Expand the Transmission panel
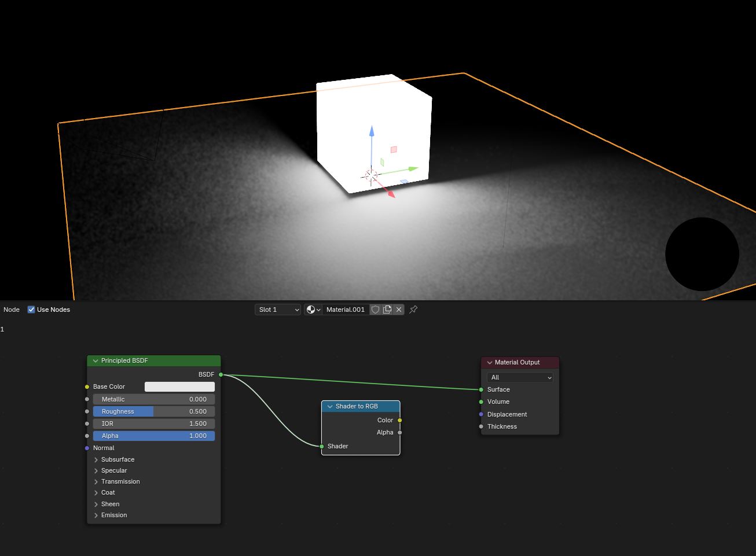This screenshot has height=556, width=756. point(96,481)
